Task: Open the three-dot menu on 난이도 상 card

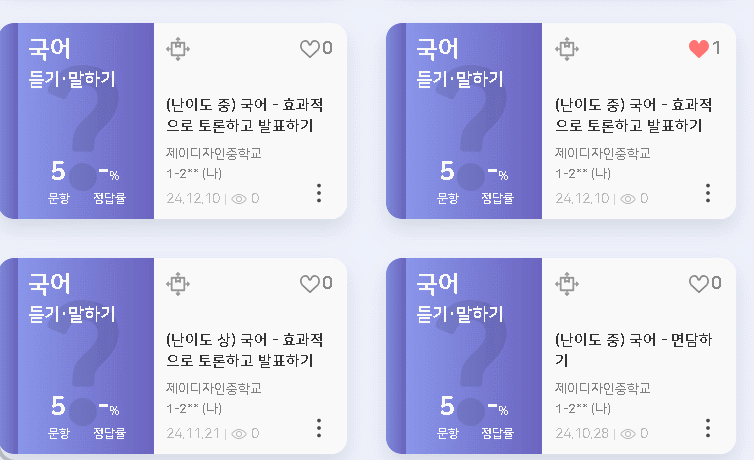Action: [x=319, y=428]
